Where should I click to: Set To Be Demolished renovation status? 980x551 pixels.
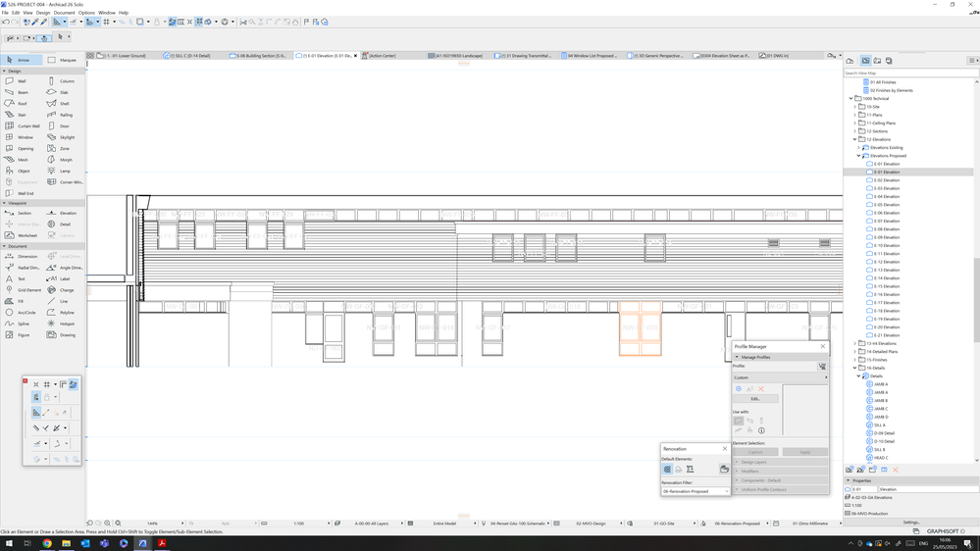pos(679,470)
